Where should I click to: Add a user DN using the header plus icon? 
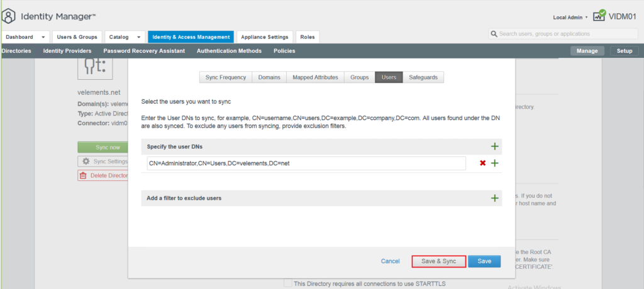(x=495, y=146)
